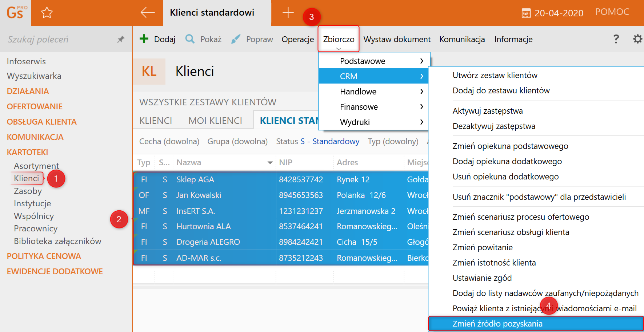Open Infoserwis in the sidebar
644x332 pixels.
(x=26, y=61)
